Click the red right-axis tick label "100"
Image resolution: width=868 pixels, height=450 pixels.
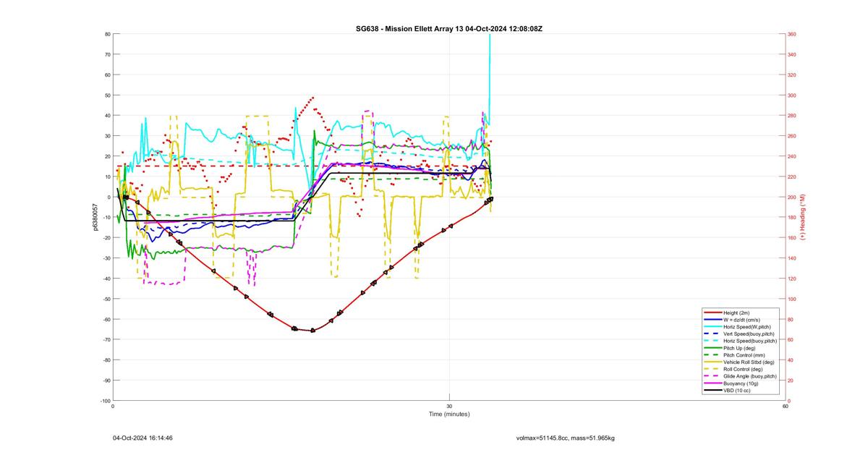791,299
